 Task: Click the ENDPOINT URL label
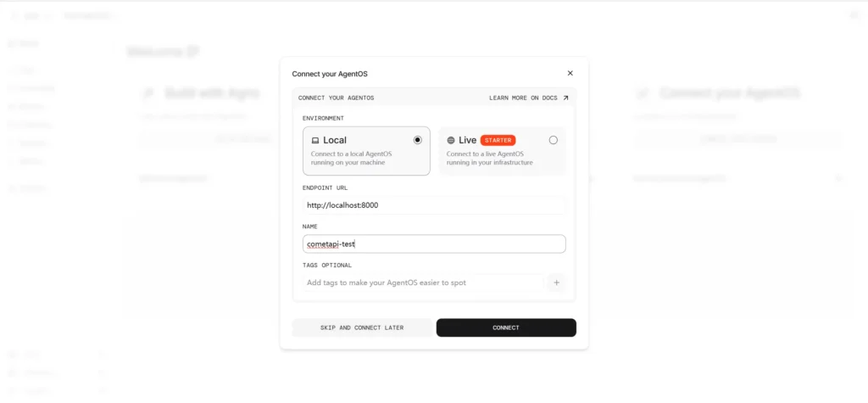[325, 188]
